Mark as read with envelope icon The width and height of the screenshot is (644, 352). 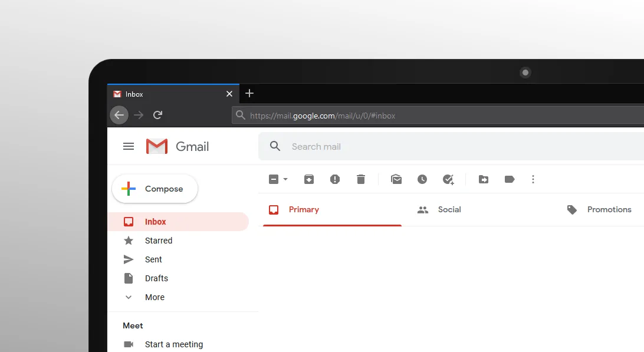(x=396, y=179)
